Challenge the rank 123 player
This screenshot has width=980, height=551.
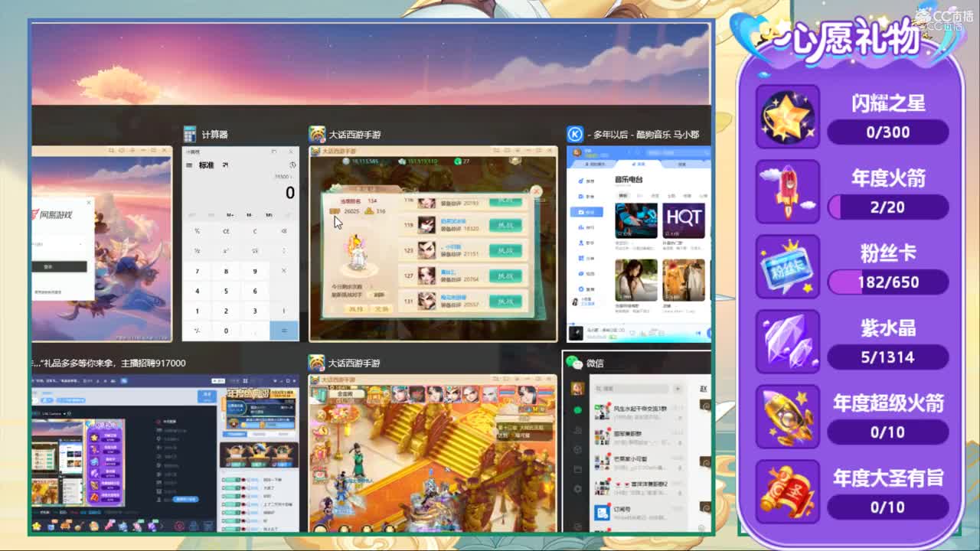(505, 250)
